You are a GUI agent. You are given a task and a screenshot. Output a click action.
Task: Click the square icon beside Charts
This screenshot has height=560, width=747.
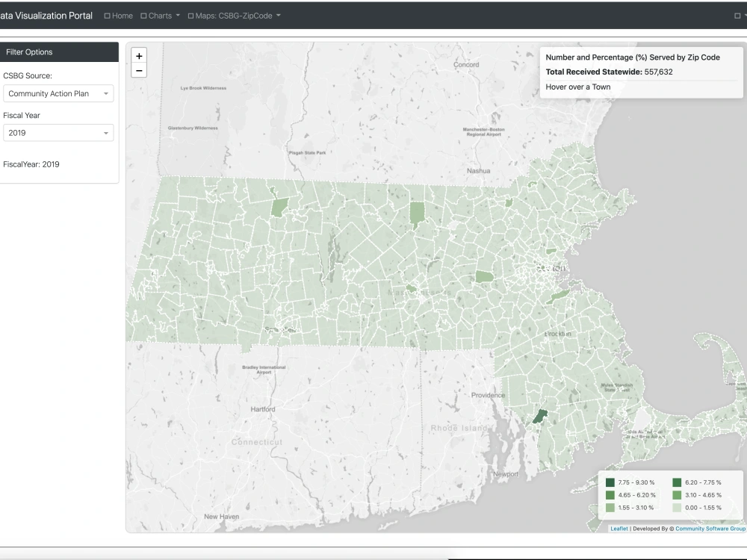[143, 15]
